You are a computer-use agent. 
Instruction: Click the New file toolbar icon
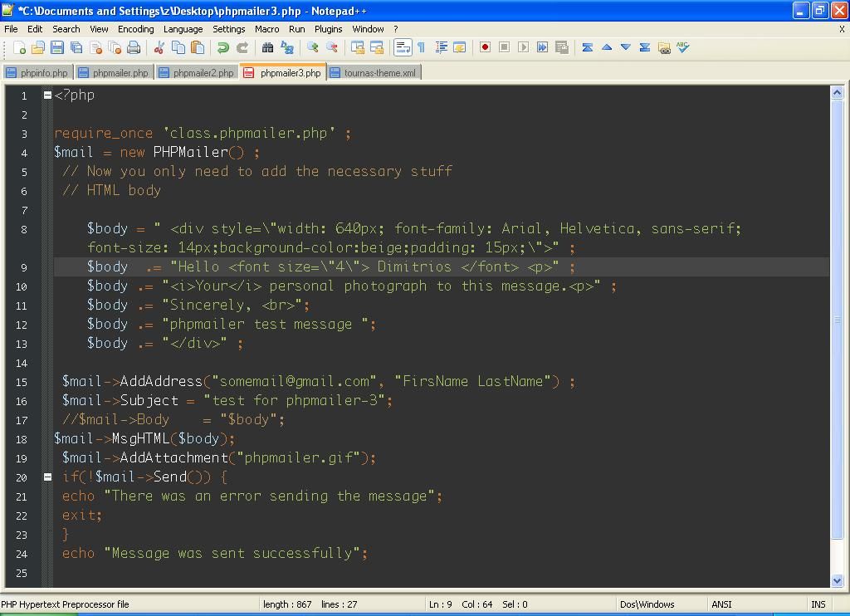(x=19, y=48)
